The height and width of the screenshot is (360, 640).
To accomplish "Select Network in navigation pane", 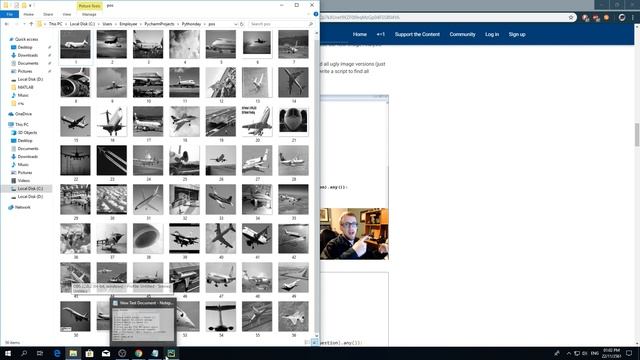I will pyautogui.click(x=22, y=207).
